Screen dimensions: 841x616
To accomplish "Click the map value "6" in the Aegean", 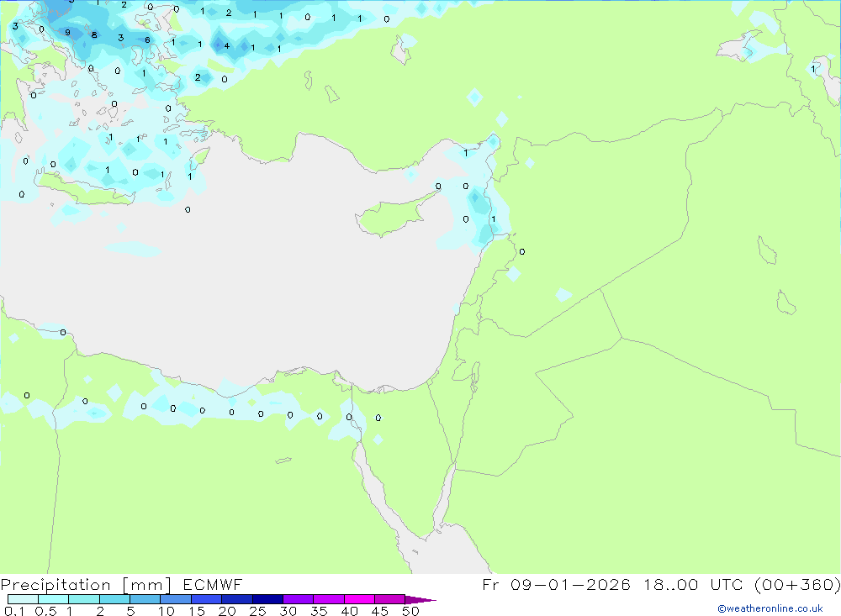I will 147,39.
